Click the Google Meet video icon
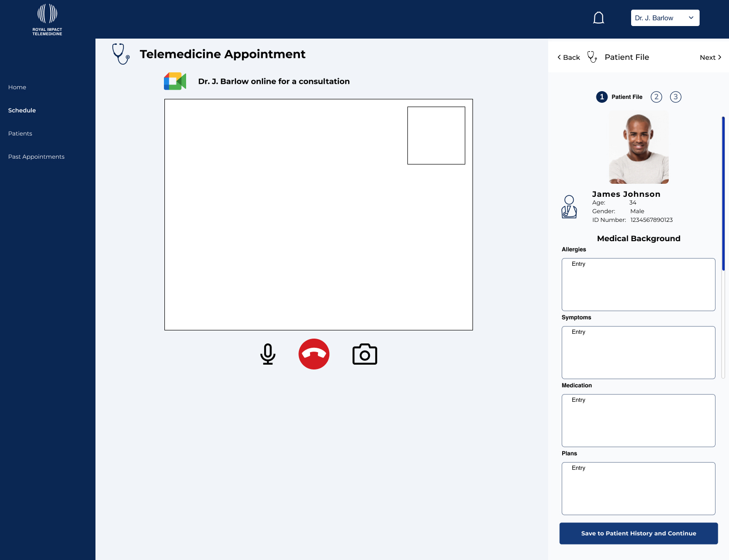This screenshot has width=729, height=560. [x=175, y=81]
